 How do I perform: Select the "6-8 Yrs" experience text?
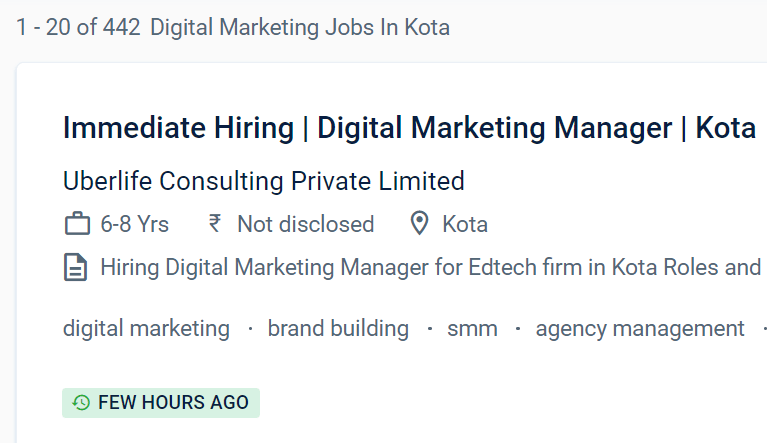pos(135,224)
